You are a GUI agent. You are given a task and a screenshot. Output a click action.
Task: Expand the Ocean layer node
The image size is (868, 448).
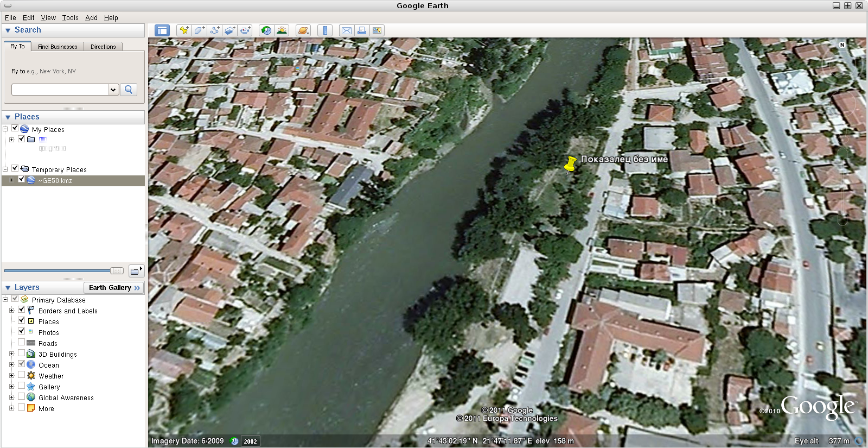11,365
